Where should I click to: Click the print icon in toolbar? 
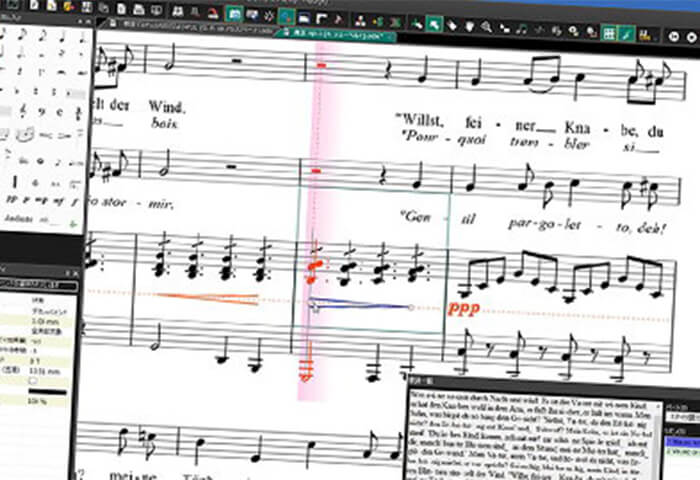click(x=139, y=9)
